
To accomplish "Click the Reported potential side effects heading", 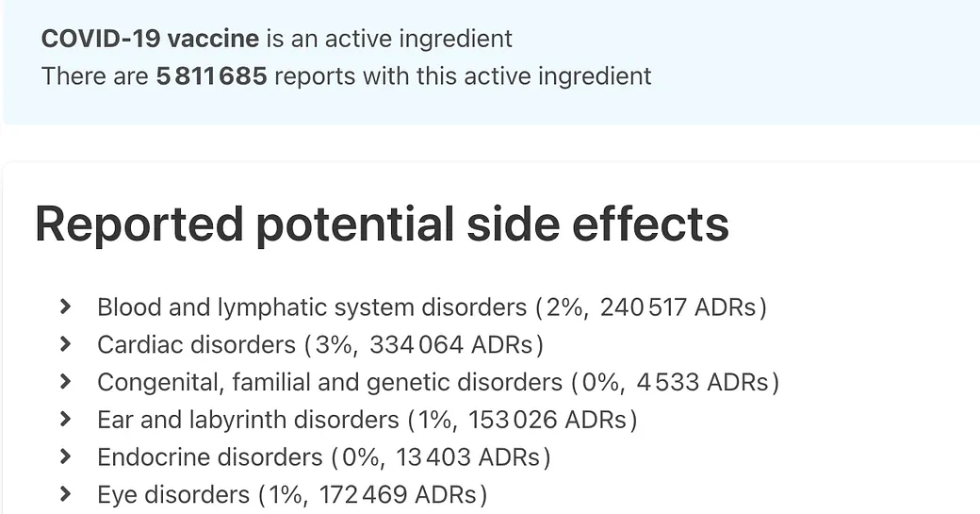I will 382,224.
